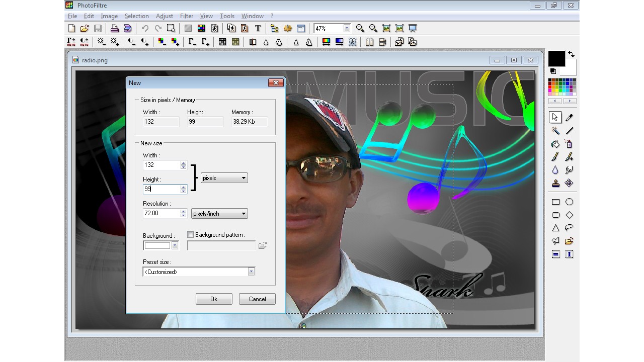Image resolution: width=644 pixels, height=362 pixels.
Task: Click the black foreground color swatch
Action: pos(556,58)
